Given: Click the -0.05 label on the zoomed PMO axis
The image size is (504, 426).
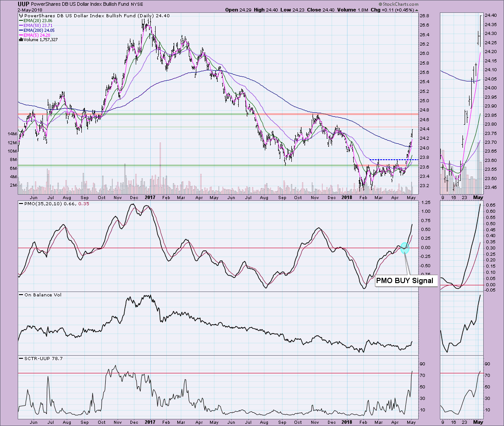Looking at the screenshot, I should [x=490, y=290].
